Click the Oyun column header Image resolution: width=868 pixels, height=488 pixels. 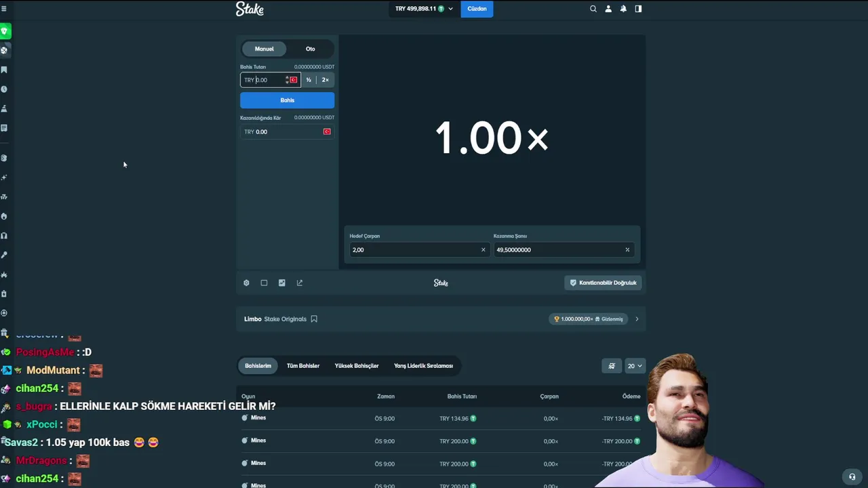(248, 396)
